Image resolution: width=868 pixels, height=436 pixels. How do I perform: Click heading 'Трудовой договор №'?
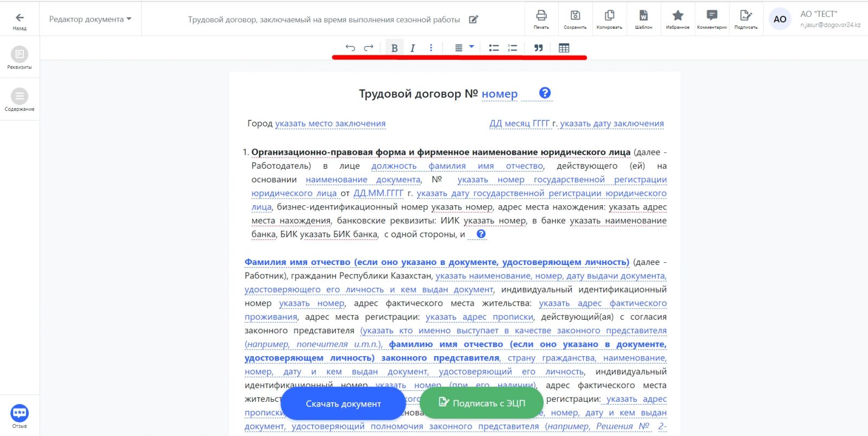point(418,94)
